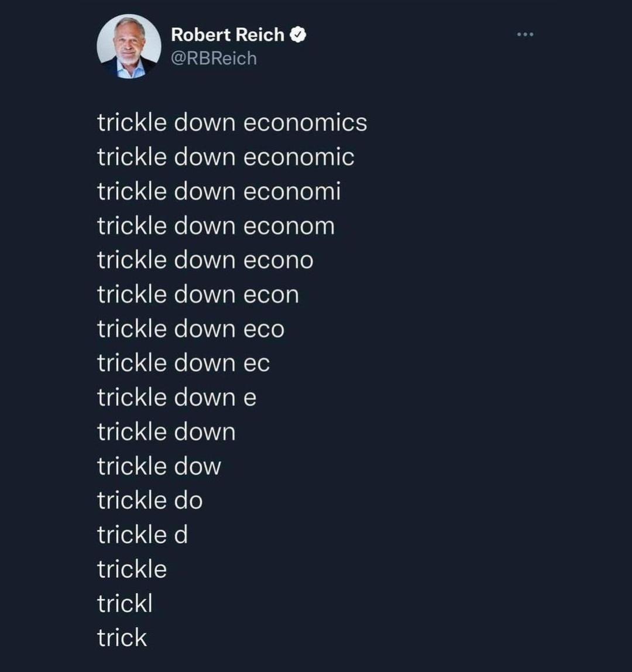Select the line reading 'trickle d'
The height and width of the screenshot is (672, 632).
tap(143, 534)
